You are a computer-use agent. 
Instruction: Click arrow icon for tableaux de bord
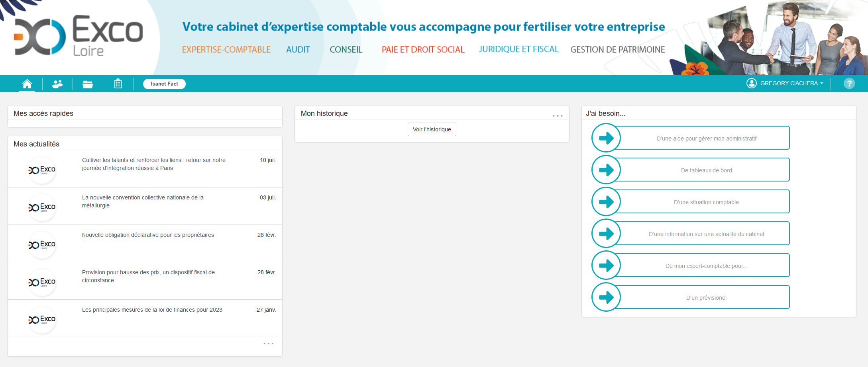pyautogui.click(x=606, y=170)
